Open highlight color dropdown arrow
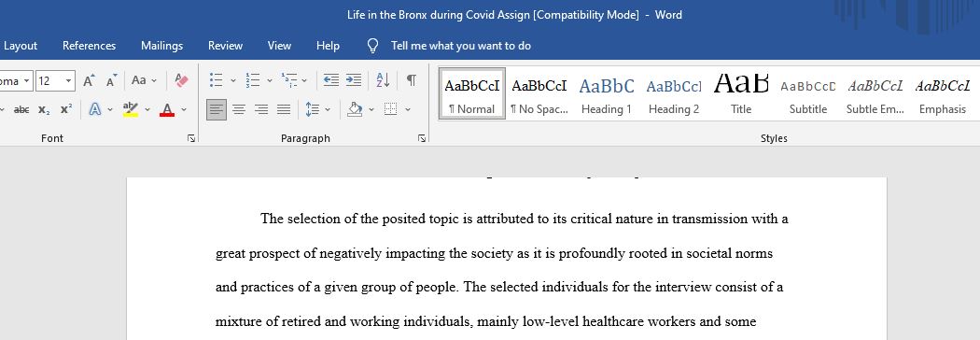 click(x=147, y=110)
